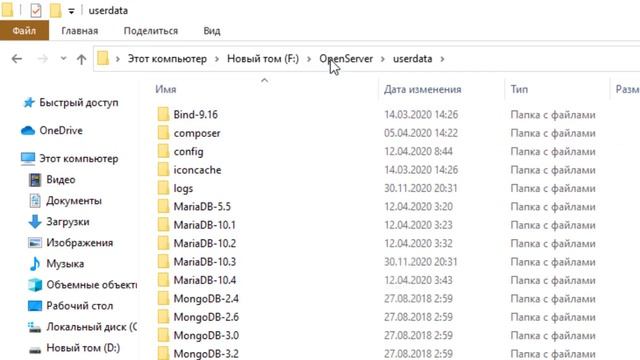Click the Новый том (D:) drive icon
The image size is (640, 360).
pyautogui.click(x=35, y=350)
